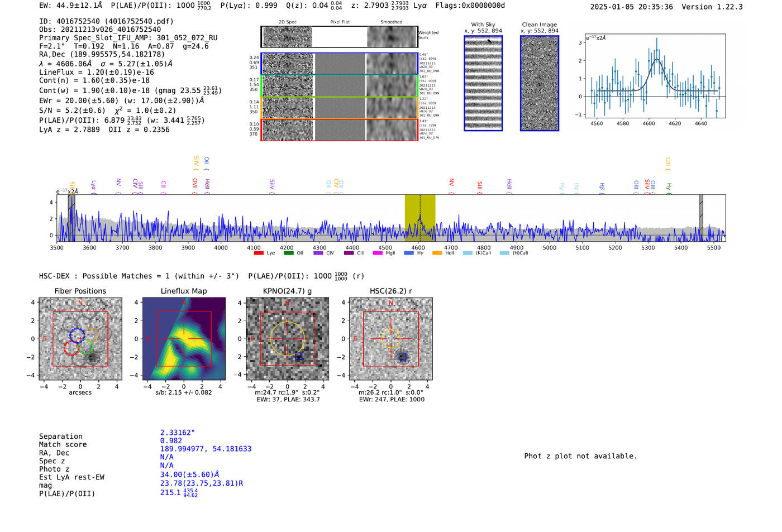Click the Version 1.22.3 text
The image size is (782, 532).
713,7
